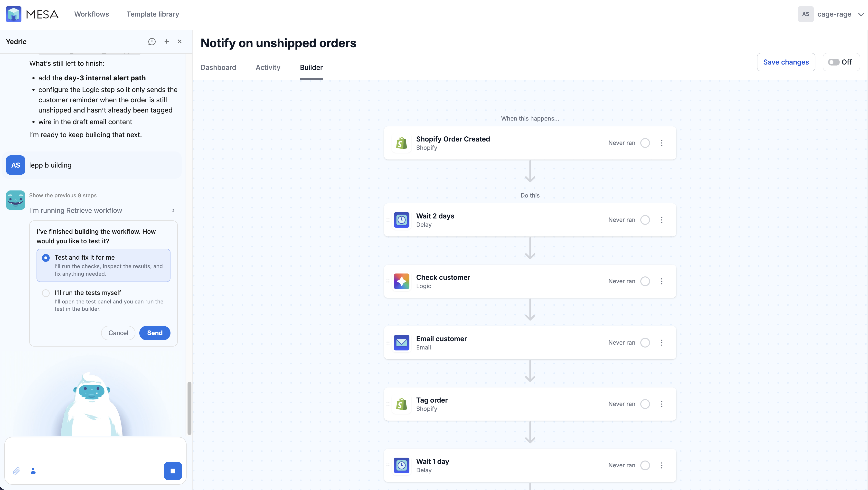Open the Wait 2 days clock icon

[x=401, y=220]
